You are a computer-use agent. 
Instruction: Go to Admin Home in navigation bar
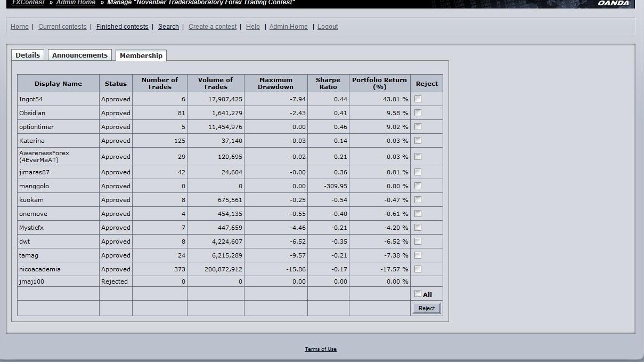(289, 27)
